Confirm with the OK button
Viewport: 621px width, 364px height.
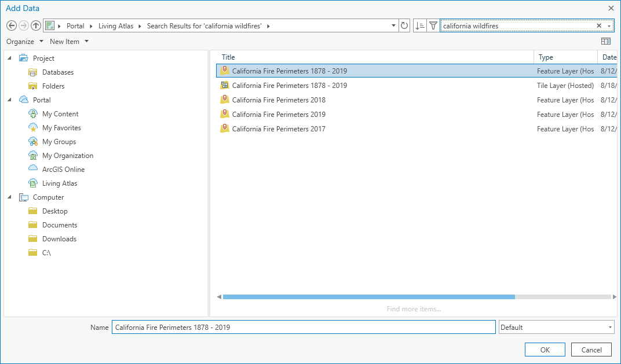click(x=545, y=350)
